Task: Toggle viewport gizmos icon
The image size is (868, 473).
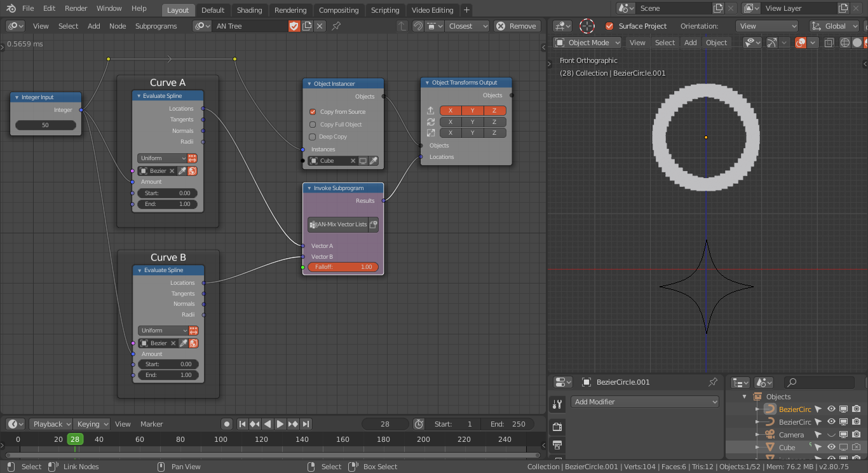Action: click(771, 43)
